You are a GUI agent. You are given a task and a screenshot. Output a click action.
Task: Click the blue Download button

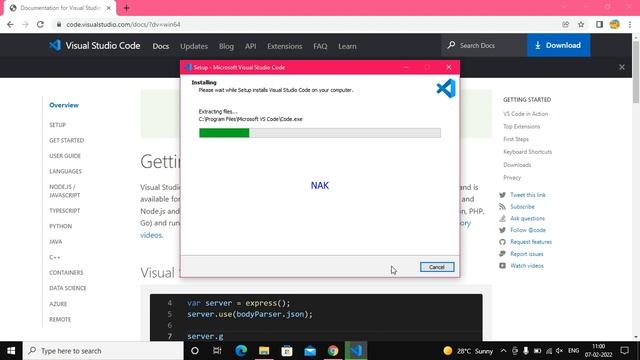click(x=558, y=45)
